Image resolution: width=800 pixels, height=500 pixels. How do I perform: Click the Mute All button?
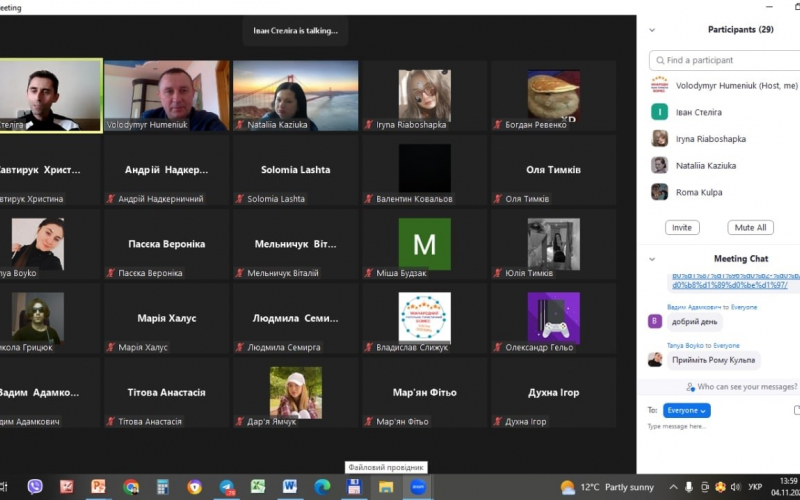point(750,228)
